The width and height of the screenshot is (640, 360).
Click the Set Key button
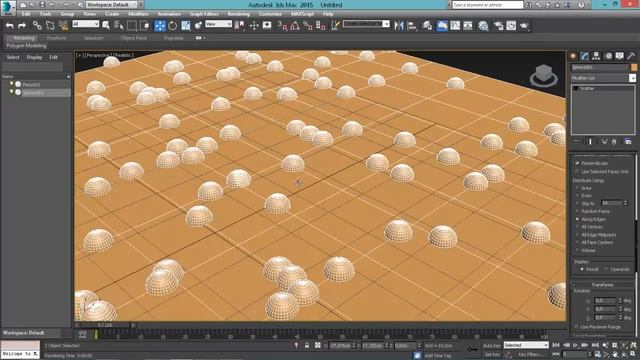[491, 355]
